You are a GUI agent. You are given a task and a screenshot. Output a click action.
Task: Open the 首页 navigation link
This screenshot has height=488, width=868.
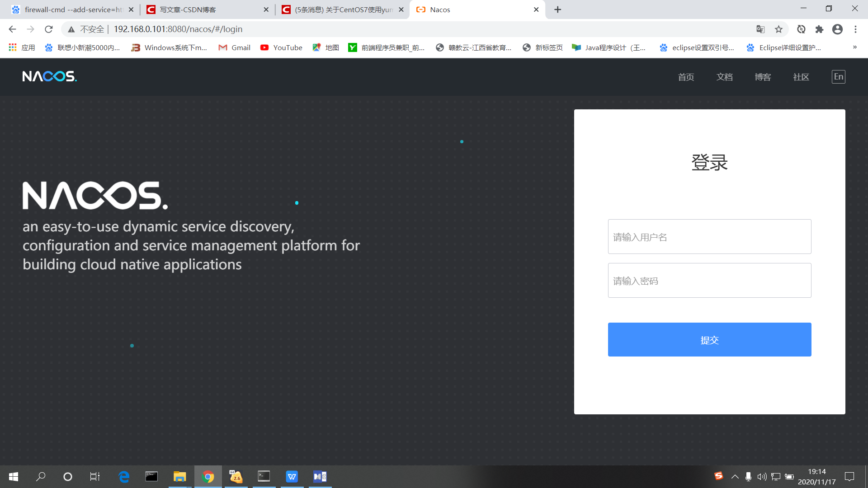(x=686, y=77)
